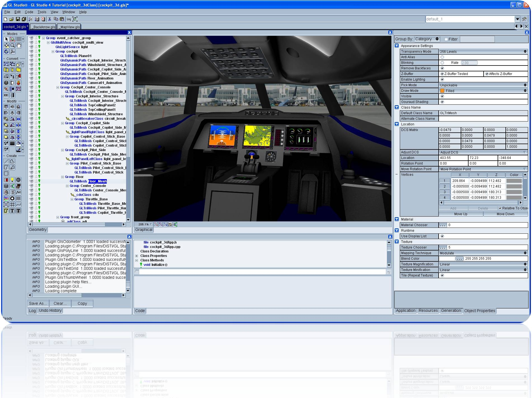Screen dimensions: 532x398
Task: Open the Texture Magnification dropdown
Action: [x=483, y=264]
